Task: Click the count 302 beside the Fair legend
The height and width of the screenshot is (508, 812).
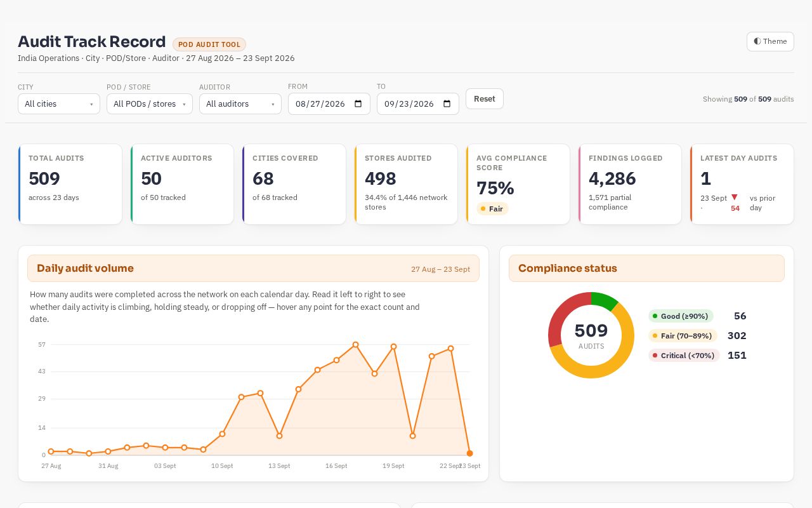Action: pyautogui.click(x=737, y=336)
